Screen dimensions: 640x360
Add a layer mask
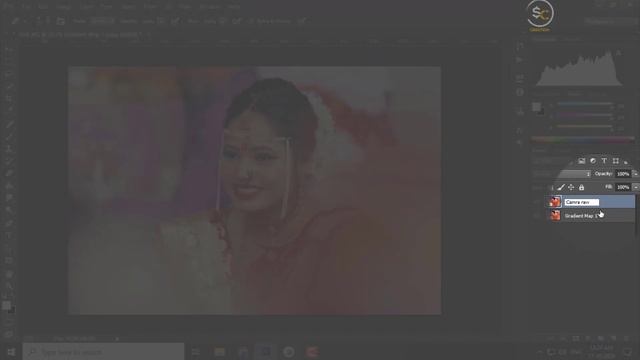[x=576, y=338]
